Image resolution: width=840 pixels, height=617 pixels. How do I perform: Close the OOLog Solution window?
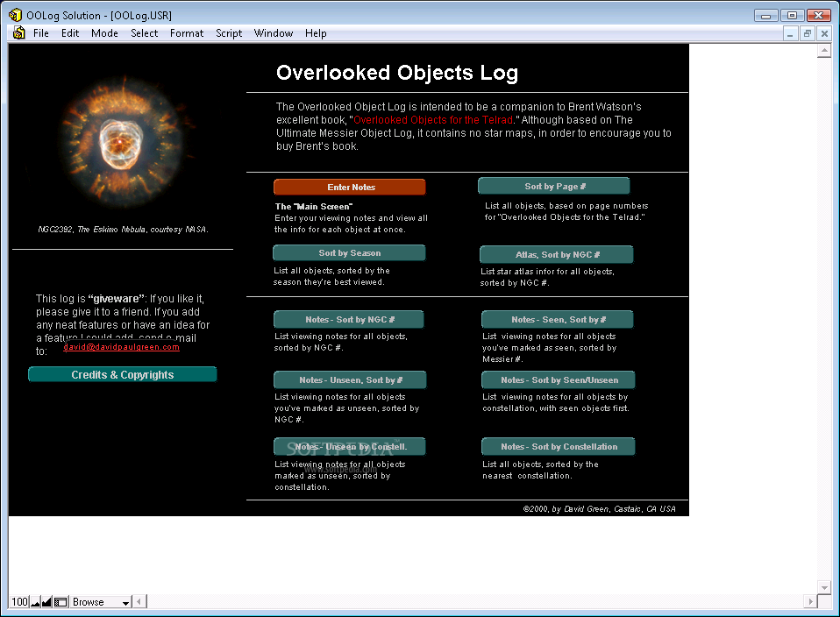(x=819, y=16)
